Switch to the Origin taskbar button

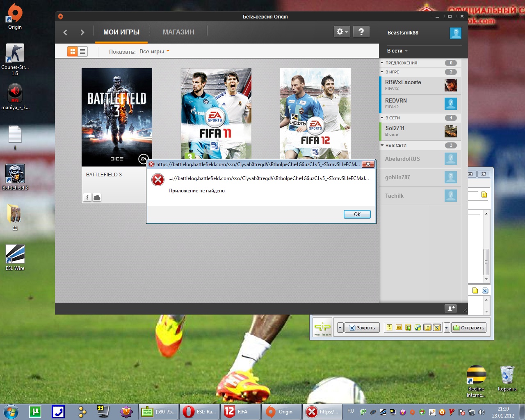[x=282, y=412]
